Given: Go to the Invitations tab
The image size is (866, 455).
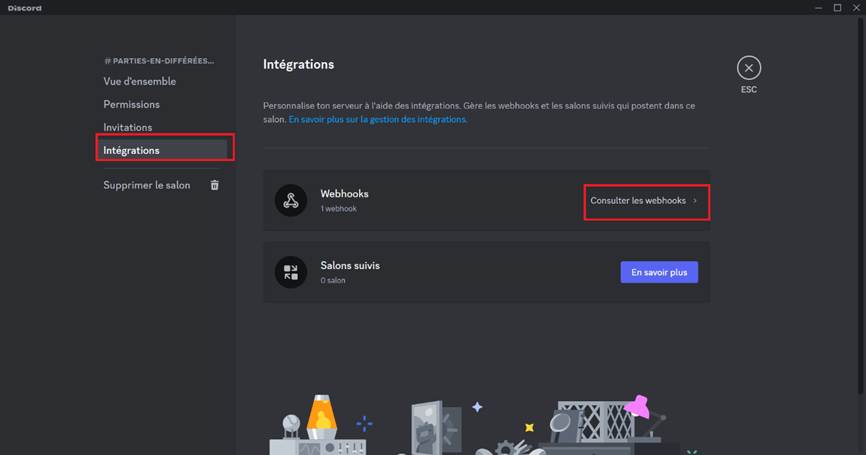Looking at the screenshot, I should point(128,127).
